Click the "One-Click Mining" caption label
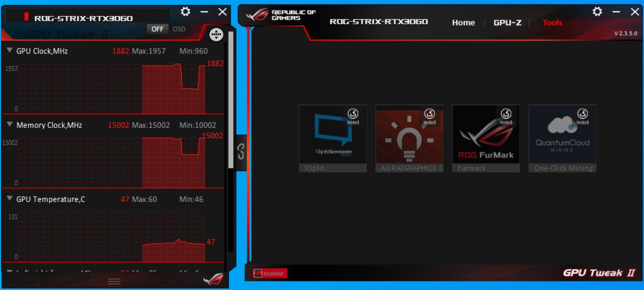Viewport: 644px width, 290px height. click(563, 168)
